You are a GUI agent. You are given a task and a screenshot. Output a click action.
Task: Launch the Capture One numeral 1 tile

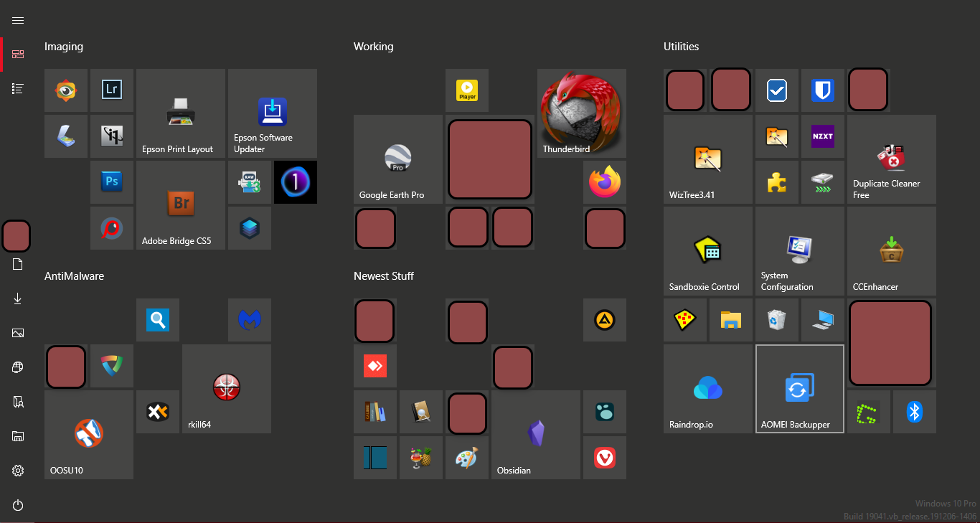coord(296,182)
